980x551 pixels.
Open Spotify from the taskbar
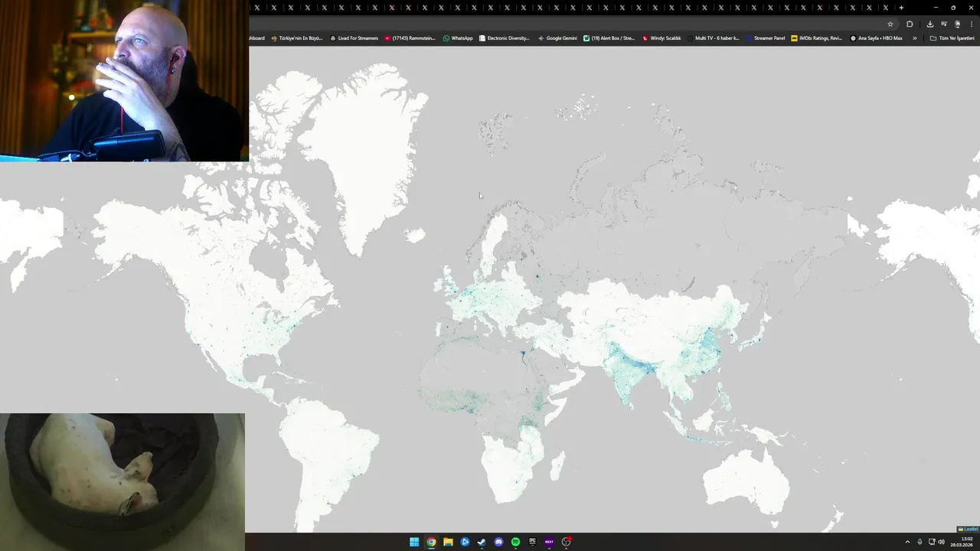click(x=515, y=542)
